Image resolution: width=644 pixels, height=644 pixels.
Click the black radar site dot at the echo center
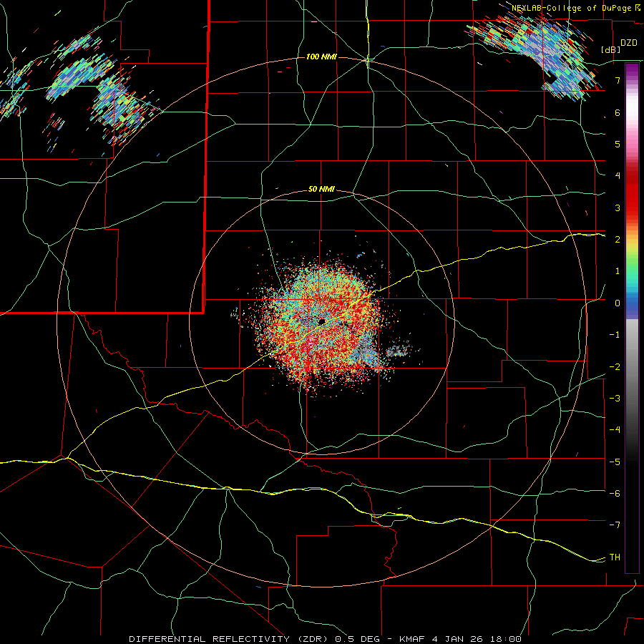322,321
